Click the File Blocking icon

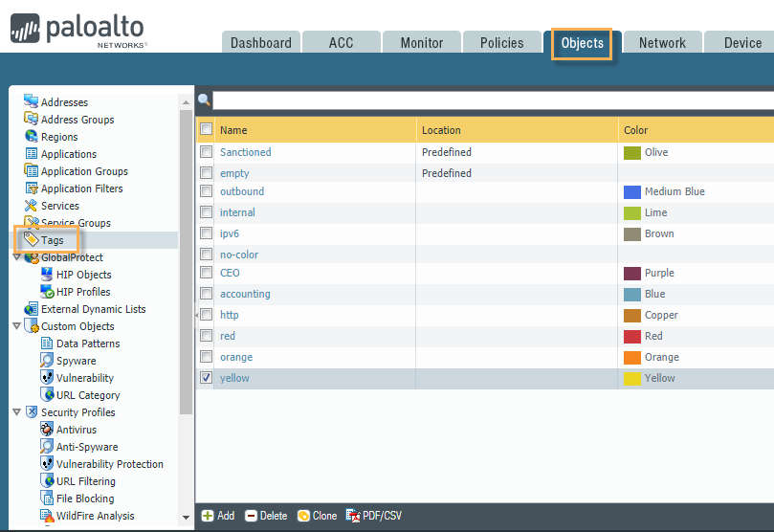[x=47, y=498]
